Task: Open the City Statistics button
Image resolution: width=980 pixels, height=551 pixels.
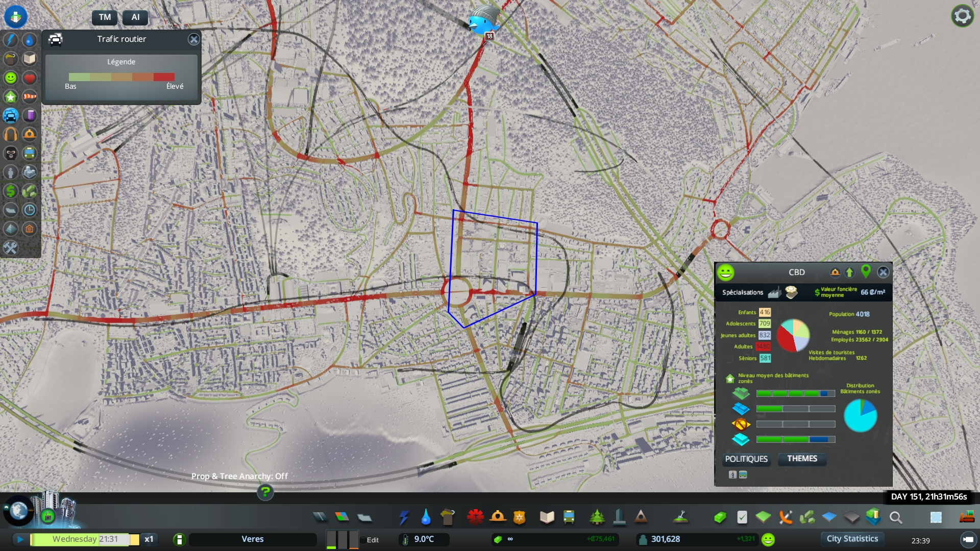Action: click(852, 539)
